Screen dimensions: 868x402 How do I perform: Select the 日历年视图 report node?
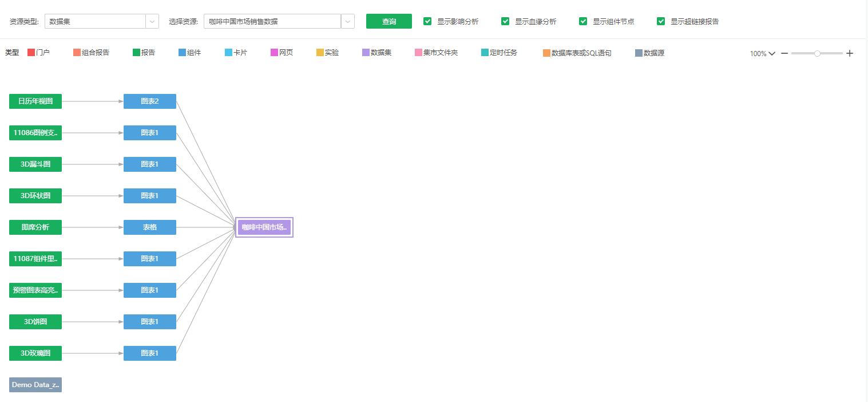coord(35,101)
